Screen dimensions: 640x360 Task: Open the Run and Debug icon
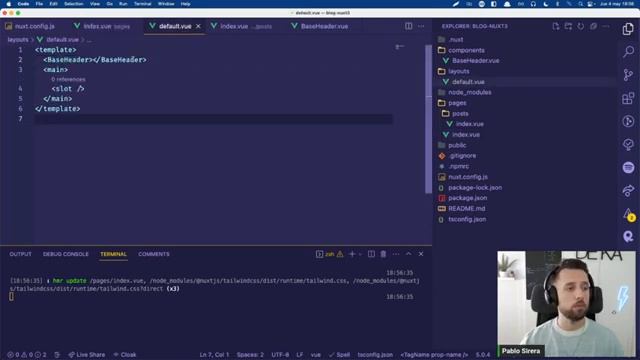click(x=628, y=121)
